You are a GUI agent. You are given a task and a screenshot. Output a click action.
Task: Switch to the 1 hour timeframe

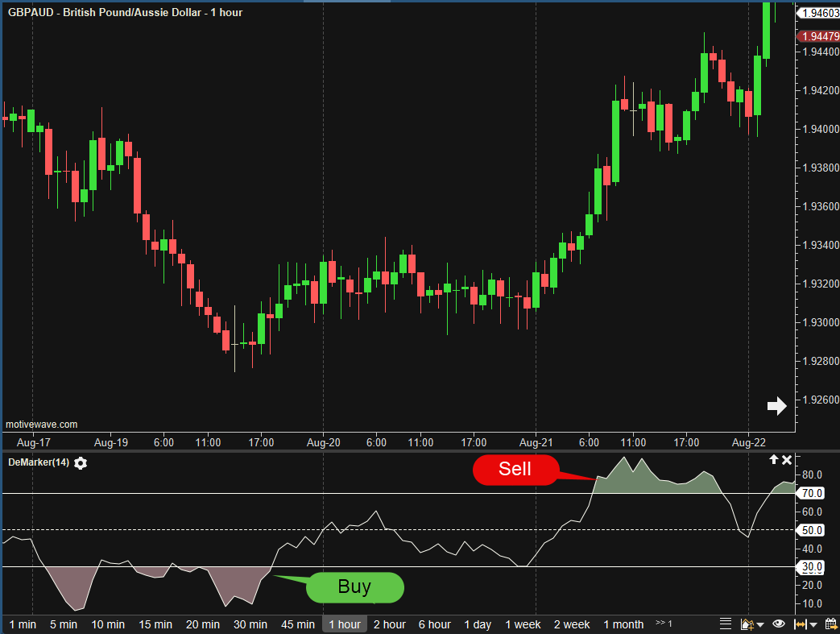[x=344, y=624]
